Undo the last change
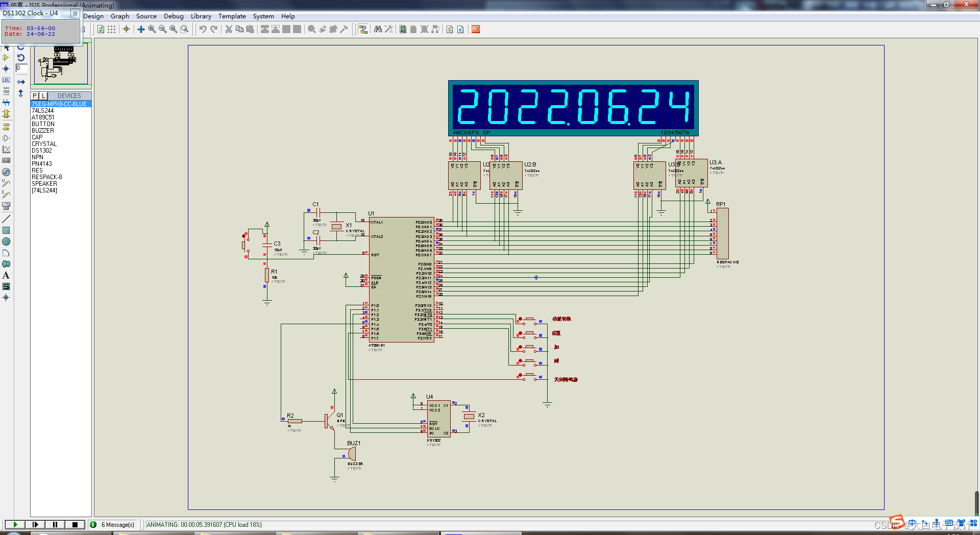This screenshot has height=535, width=980. 203,30
